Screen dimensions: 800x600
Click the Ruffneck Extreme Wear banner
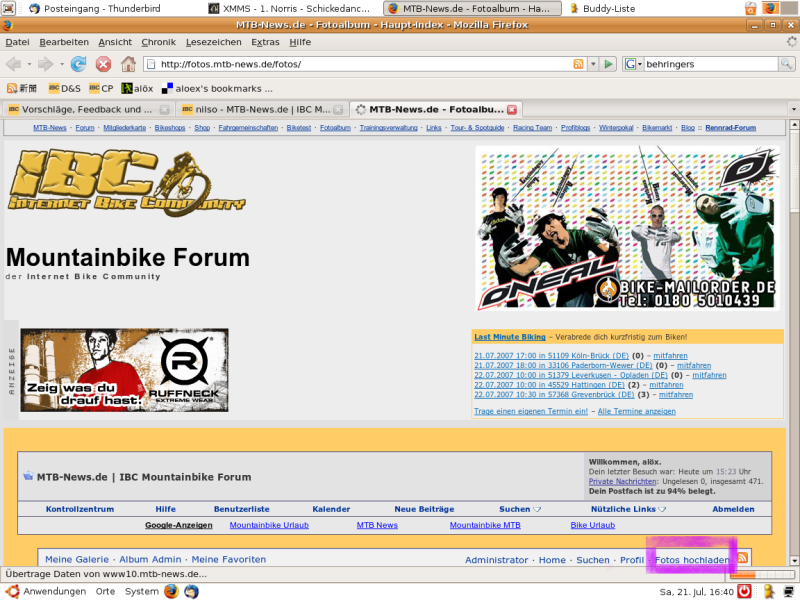click(x=124, y=370)
